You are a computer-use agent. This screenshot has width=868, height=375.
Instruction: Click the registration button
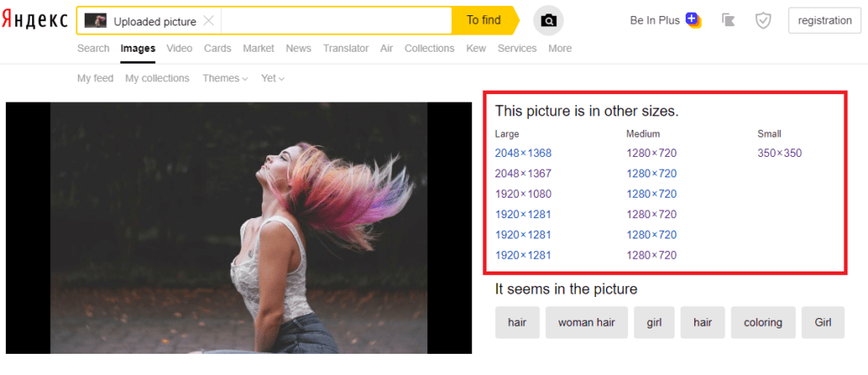(x=825, y=20)
